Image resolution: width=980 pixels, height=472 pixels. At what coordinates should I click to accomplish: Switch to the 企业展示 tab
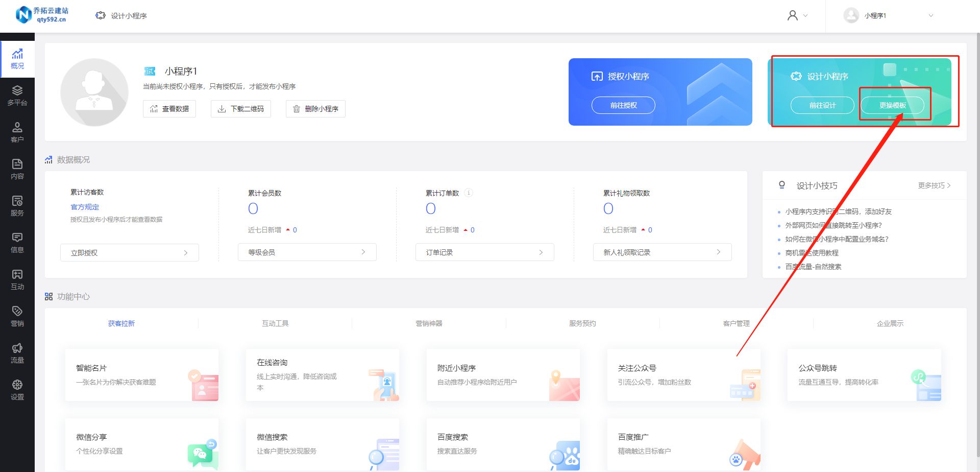click(891, 323)
